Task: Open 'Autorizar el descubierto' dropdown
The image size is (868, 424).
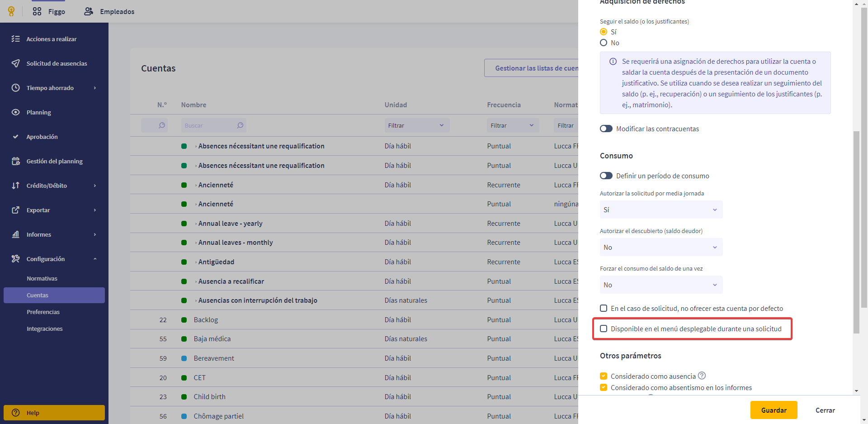Action: point(661,247)
